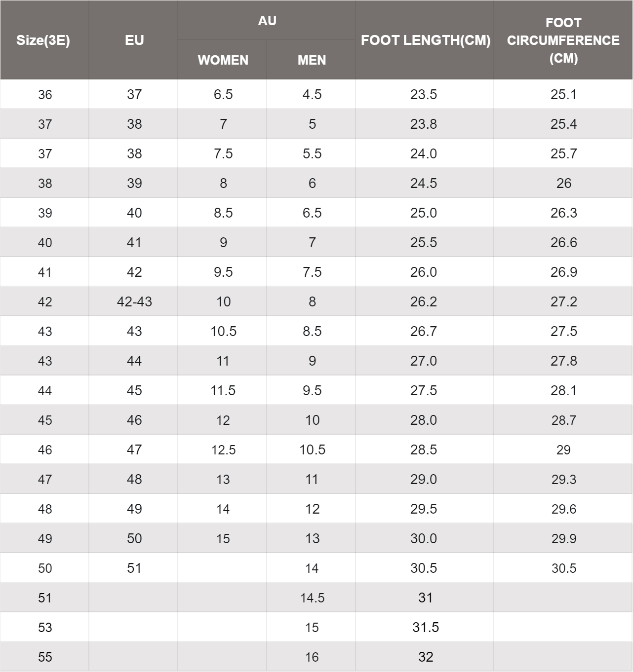Select the EU 42-43 cell

coord(134,301)
